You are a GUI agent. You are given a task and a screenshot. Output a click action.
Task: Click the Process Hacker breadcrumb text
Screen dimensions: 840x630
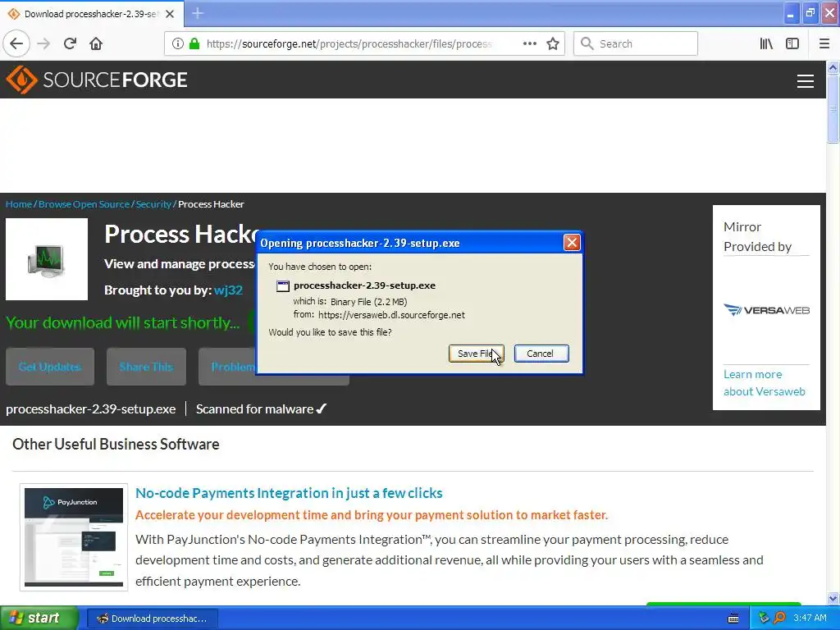pos(211,204)
